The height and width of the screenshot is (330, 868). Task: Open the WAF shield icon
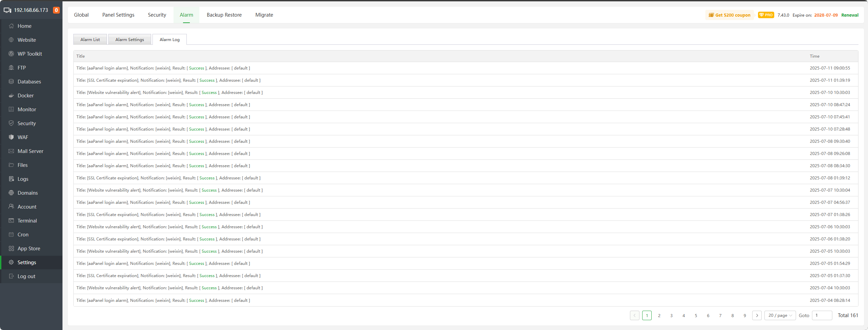tap(11, 137)
